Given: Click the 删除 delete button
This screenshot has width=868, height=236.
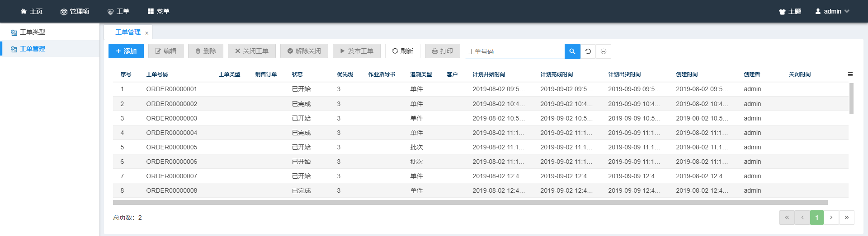Looking at the screenshot, I should [x=206, y=51].
